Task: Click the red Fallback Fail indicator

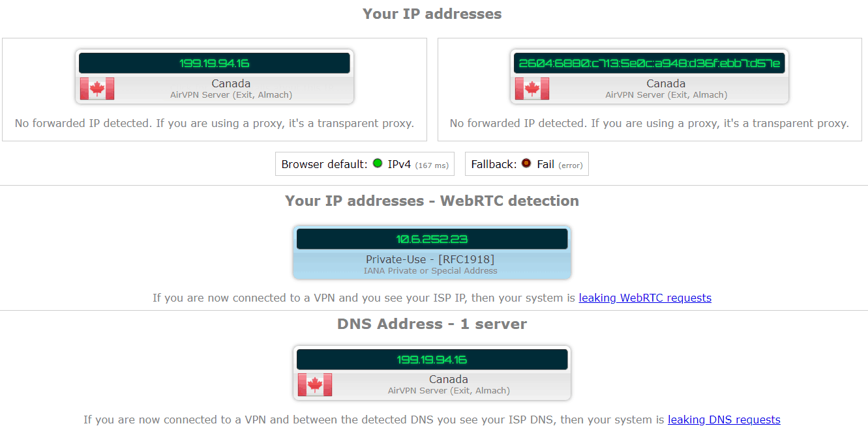Action: 526,164
